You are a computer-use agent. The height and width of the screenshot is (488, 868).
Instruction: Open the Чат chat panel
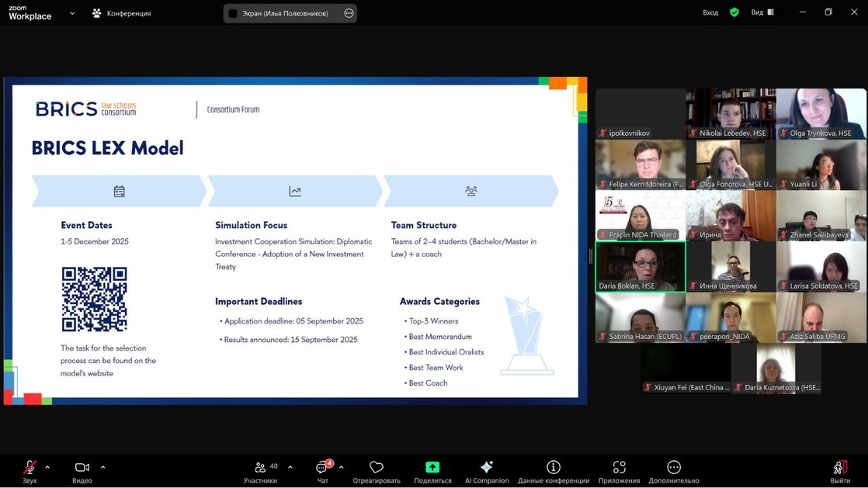(323, 472)
